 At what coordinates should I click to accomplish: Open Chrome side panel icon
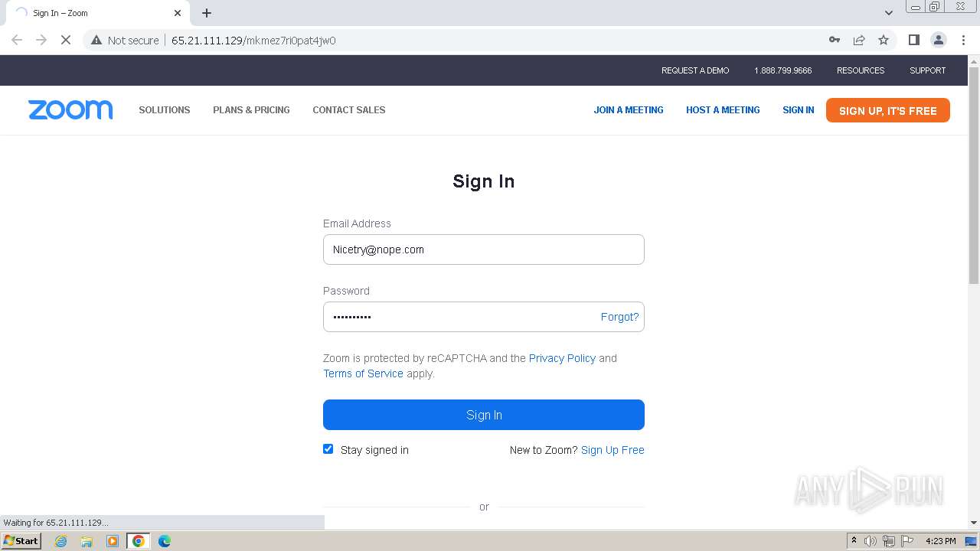pos(913,40)
